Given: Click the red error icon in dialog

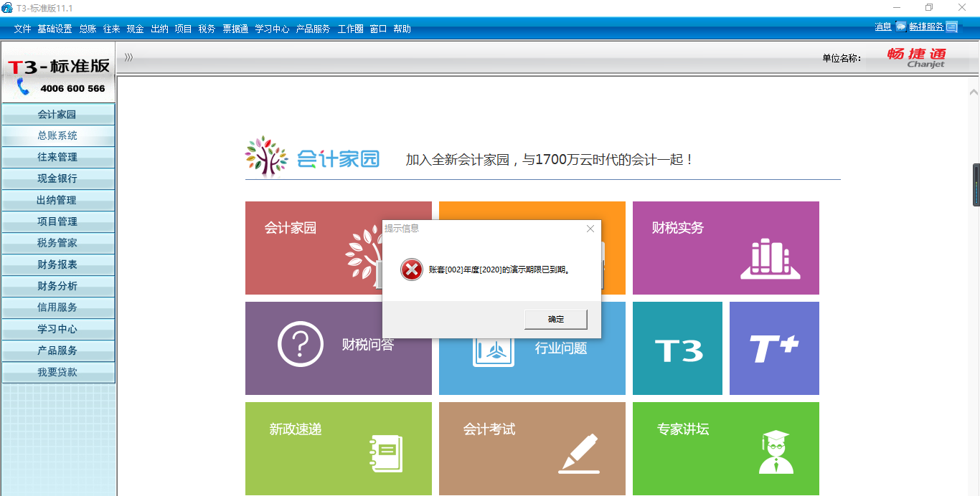Looking at the screenshot, I should pyautogui.click(x=412, y=270).
